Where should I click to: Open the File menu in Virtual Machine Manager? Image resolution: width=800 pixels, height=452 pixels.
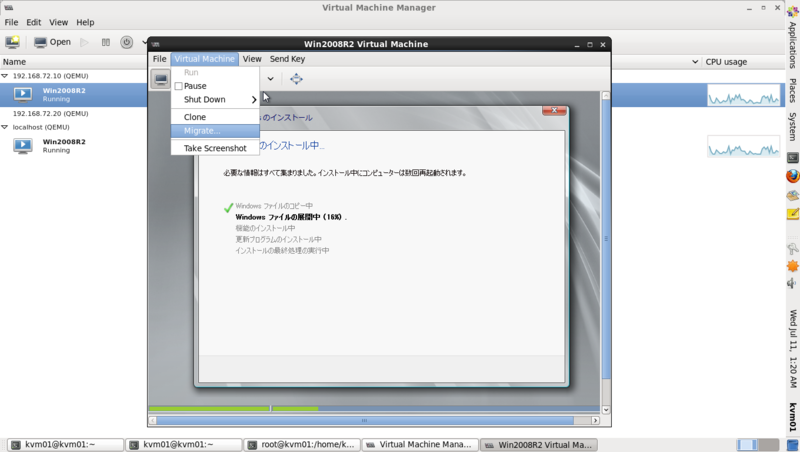(x=11, y=22)
